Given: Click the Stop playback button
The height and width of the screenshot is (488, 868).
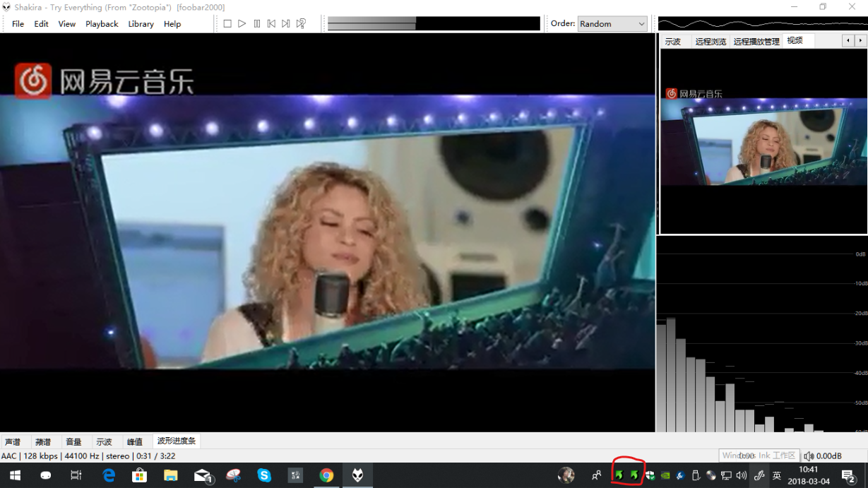Looking at the screenshot, I should [x=227, y=23].
